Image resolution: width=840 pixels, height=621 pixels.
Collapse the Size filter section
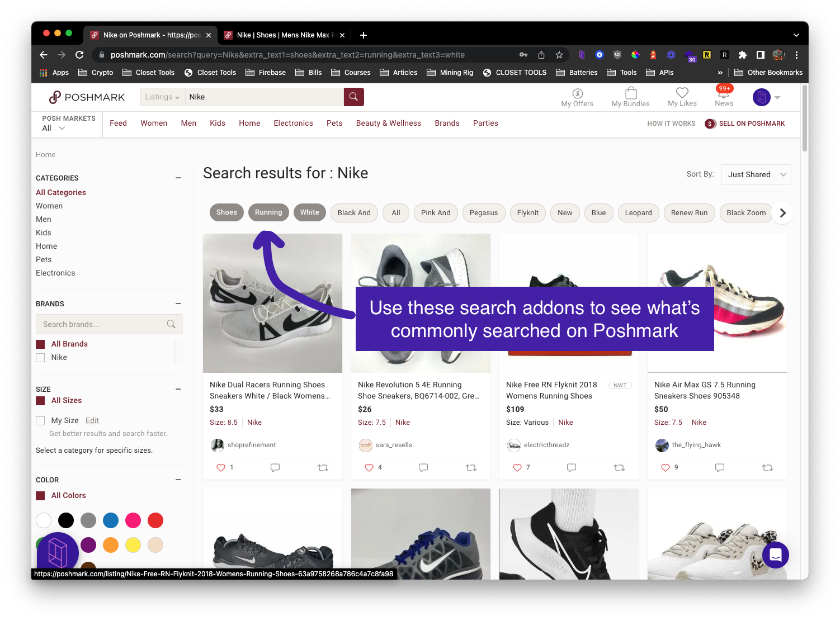point(178,390)
